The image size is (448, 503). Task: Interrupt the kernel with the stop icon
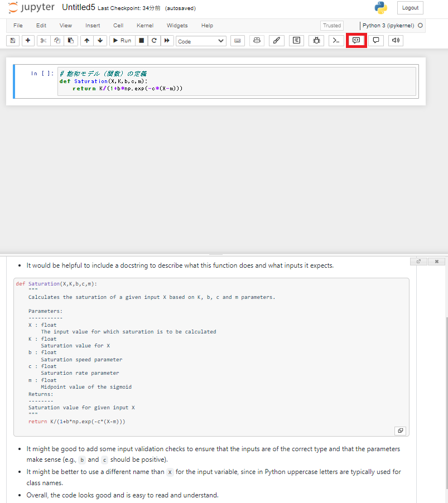pyautogui.click(x=141, y=41)
